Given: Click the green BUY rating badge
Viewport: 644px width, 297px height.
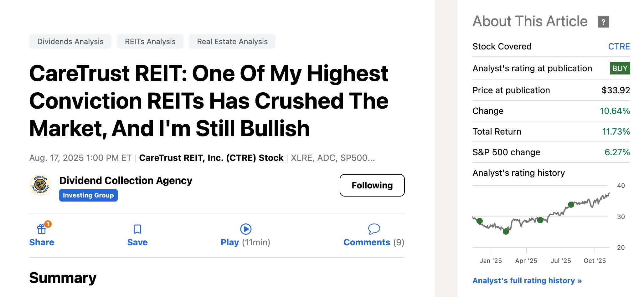Looking at the screenshot, I should (x=619, y=68).
